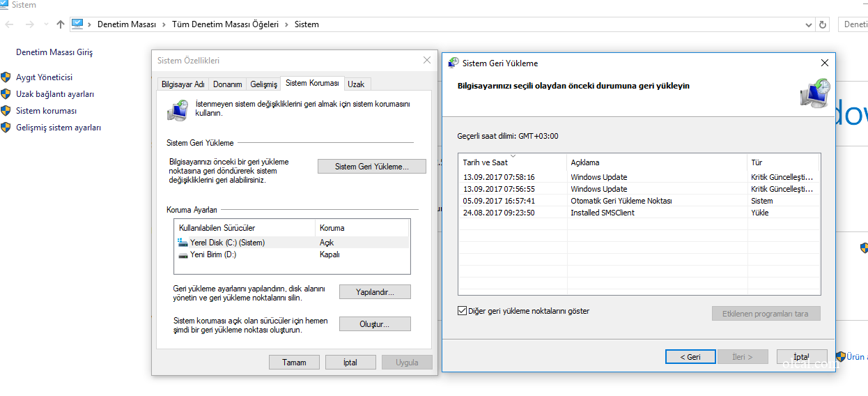The image size is (868, 396).
Task: Click Sistem Geri Yükleme title bar icon
Action: pos(454,63)
